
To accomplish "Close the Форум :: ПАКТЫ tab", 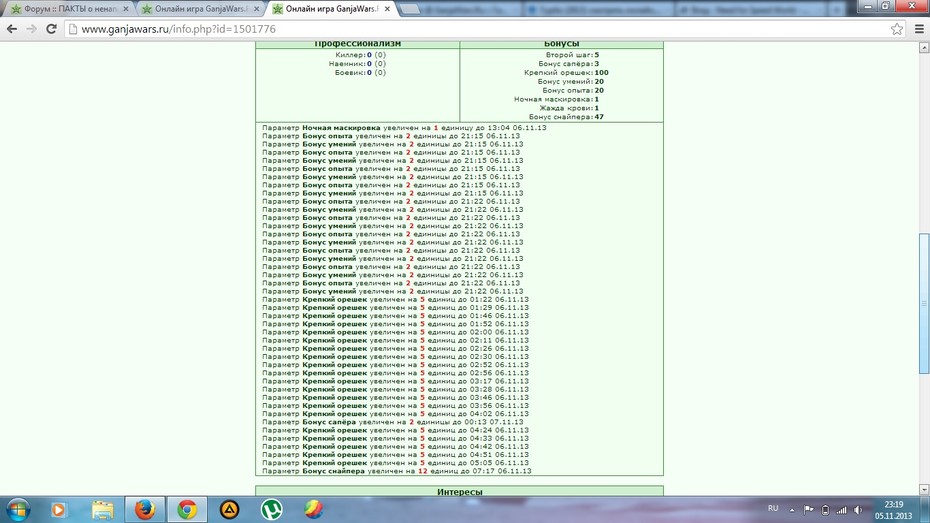I will coord(126,9).
